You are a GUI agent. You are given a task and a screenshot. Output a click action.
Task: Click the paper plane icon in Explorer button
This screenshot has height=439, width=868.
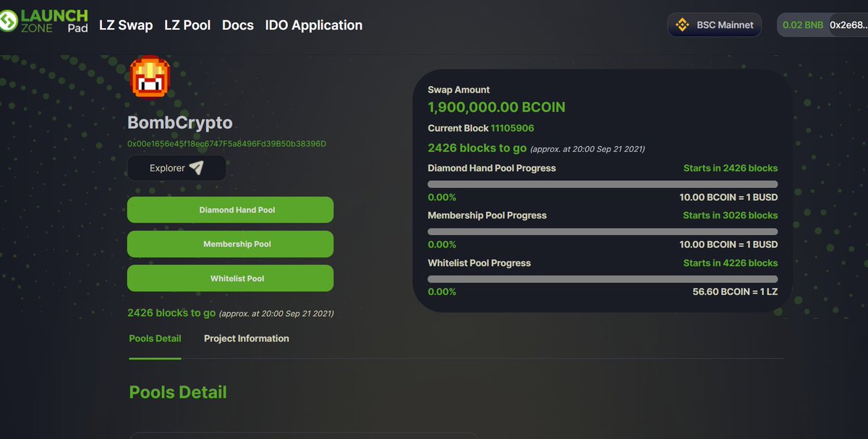pos(196,168)
